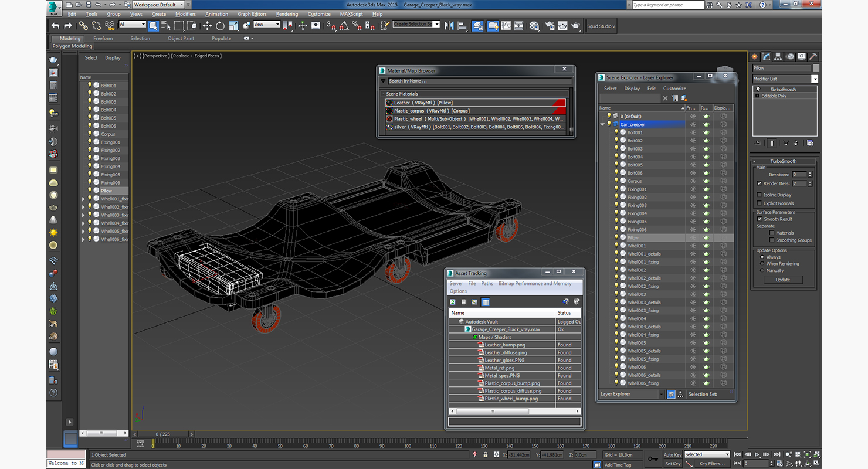Image resolution: width=868 pixels, height=469 pixels.
Task: Click Asset Tracking horizontal scrollbar
Action: coord(514,412)
